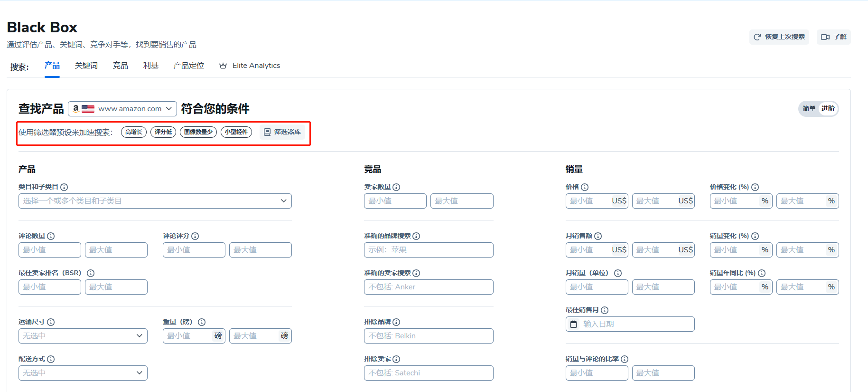The image size is (868, 392).
Task: Expand the 类目和子类目 category selector
Action: [155, 201]
